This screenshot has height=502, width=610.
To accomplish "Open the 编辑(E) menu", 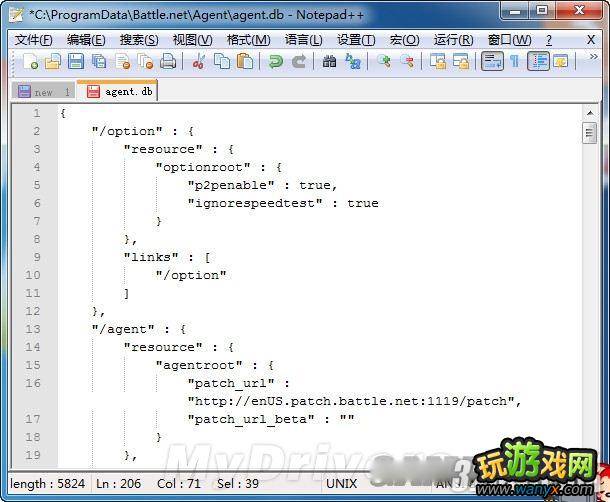I will (86, 40).
